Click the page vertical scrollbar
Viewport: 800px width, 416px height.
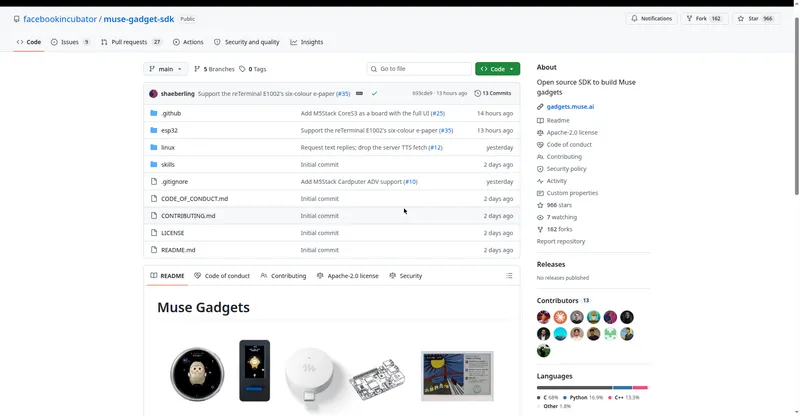tap(796, 105)
